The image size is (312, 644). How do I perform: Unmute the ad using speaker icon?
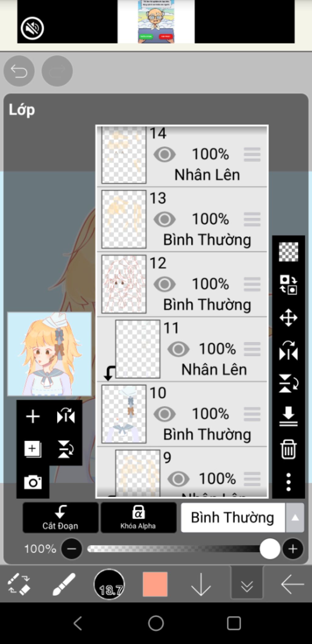[x=32, y=28]
